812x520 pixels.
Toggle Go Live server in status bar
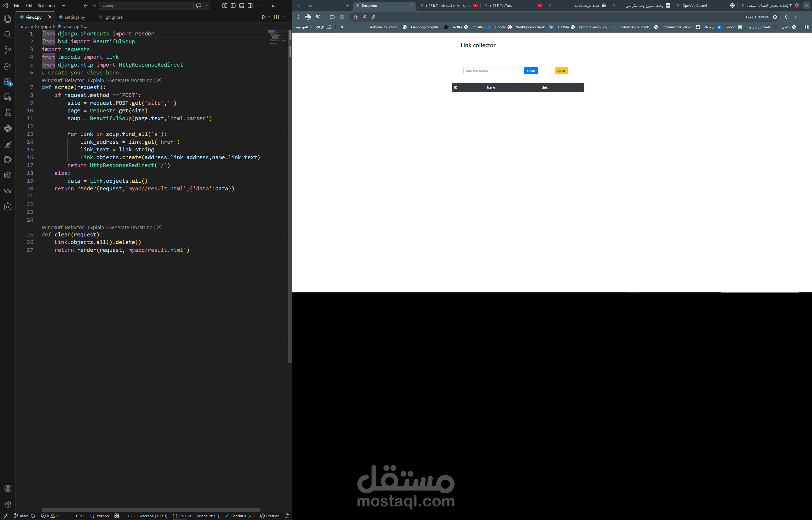point(182,516)
